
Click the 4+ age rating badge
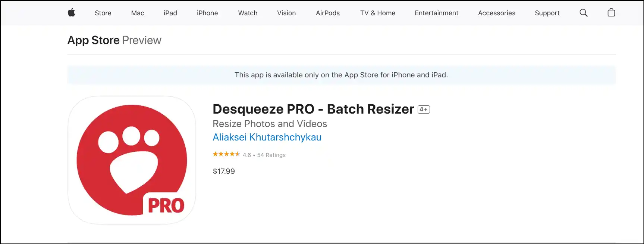(x=424, y=109)
